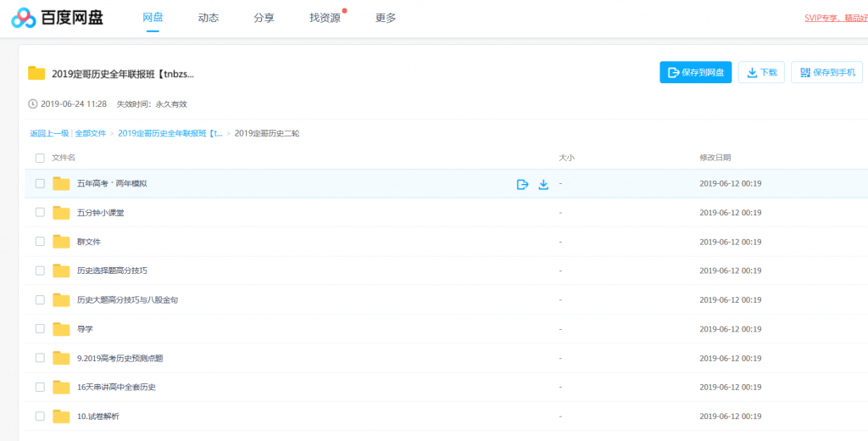Click save-to-netdisk icon on 五年高考·两年模拟 row

(x=523, y=184)
